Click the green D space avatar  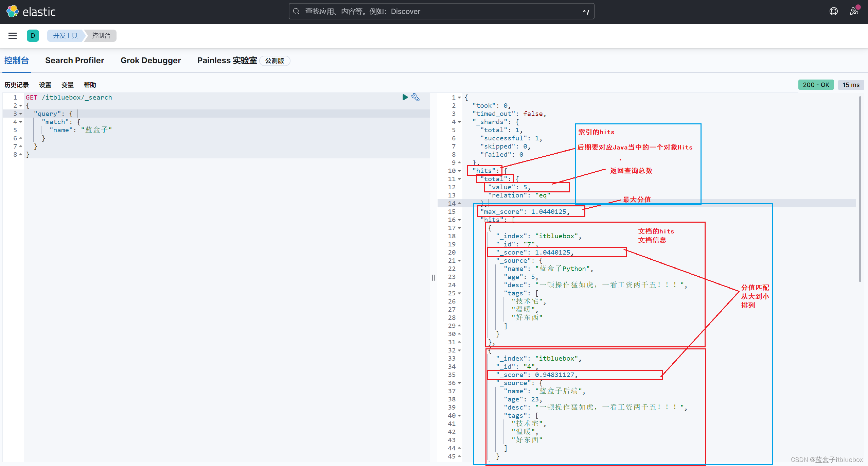[x=33, y=36]
